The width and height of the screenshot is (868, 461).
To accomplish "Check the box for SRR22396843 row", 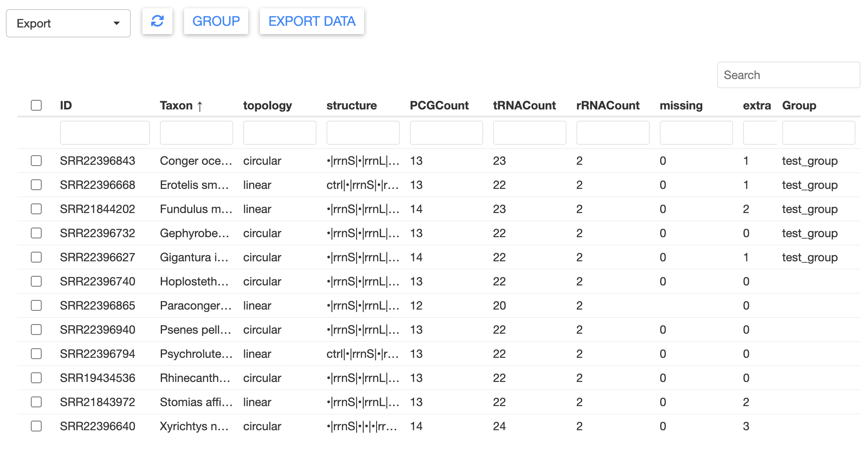I will (x=36, y=161).
